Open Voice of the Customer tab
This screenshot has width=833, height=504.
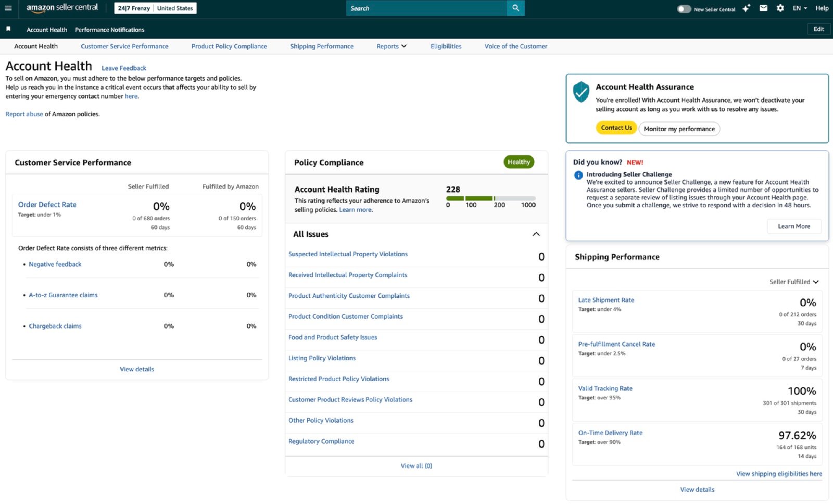tap(516, 46)
